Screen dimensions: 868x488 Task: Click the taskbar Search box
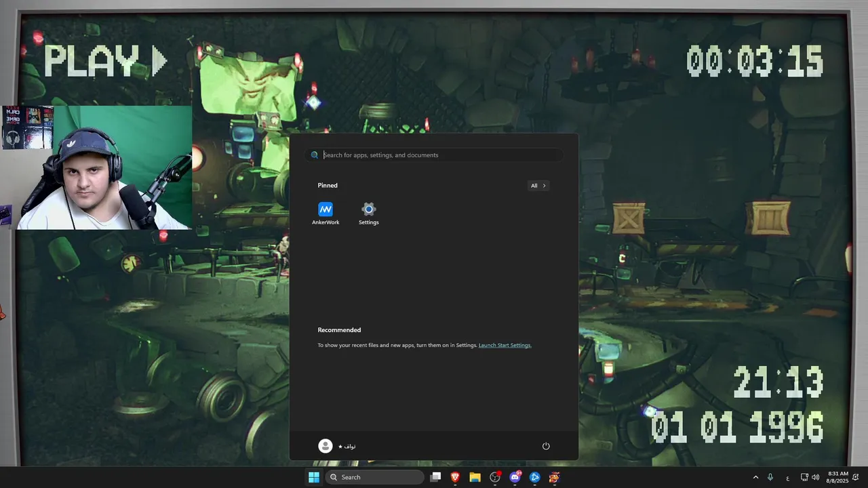coord(375,477)
